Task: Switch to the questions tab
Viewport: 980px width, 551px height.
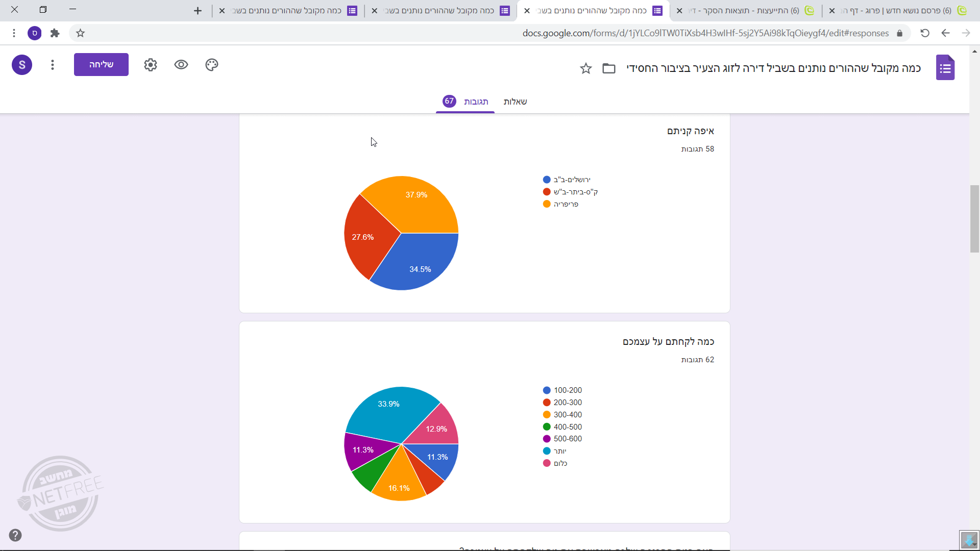Action: [515, 102]
